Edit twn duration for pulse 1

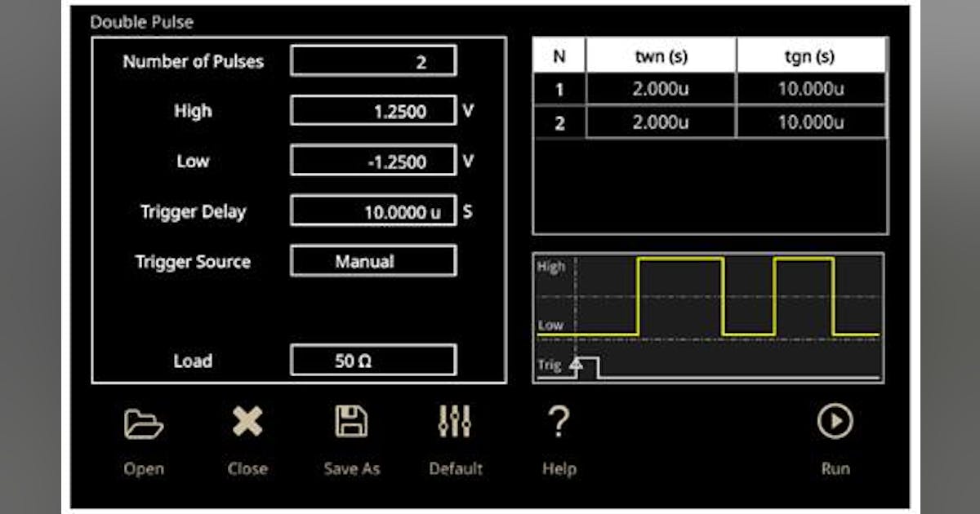tap(661, 88)
